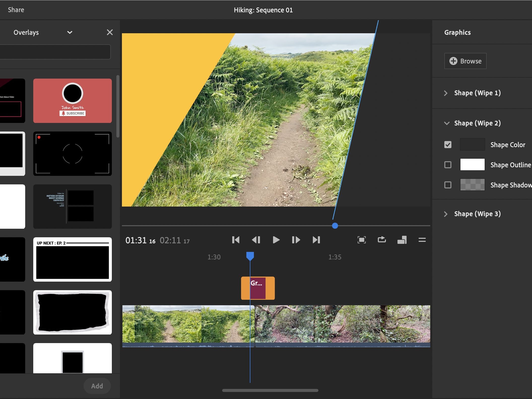Open the aspect ratio icon
Image resolution: width=532 pixels, height=399 pixels.
[x=402, y=240]
